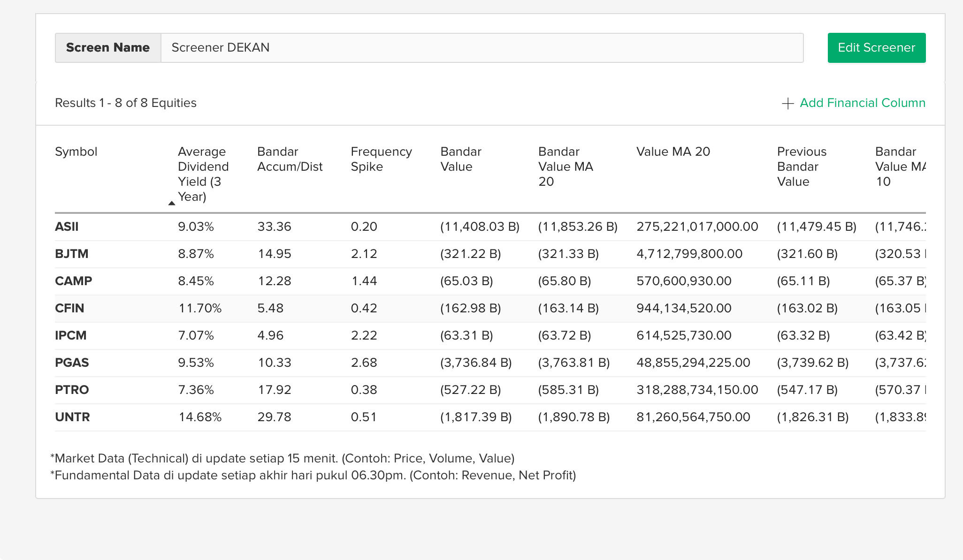The width and height of the screenshot is (963, 560).
Task: Sort by Previous Bandar Value column header
Action: 802,166
